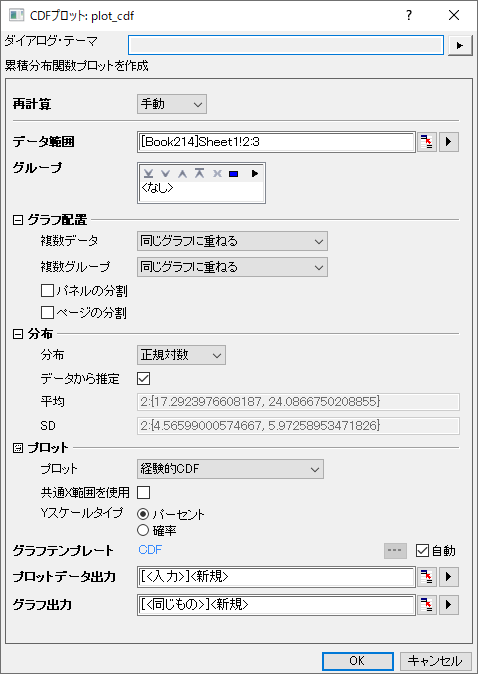Click the remove X icon in group toolbar
Screen dimensions: 478x674
(217, 174)
